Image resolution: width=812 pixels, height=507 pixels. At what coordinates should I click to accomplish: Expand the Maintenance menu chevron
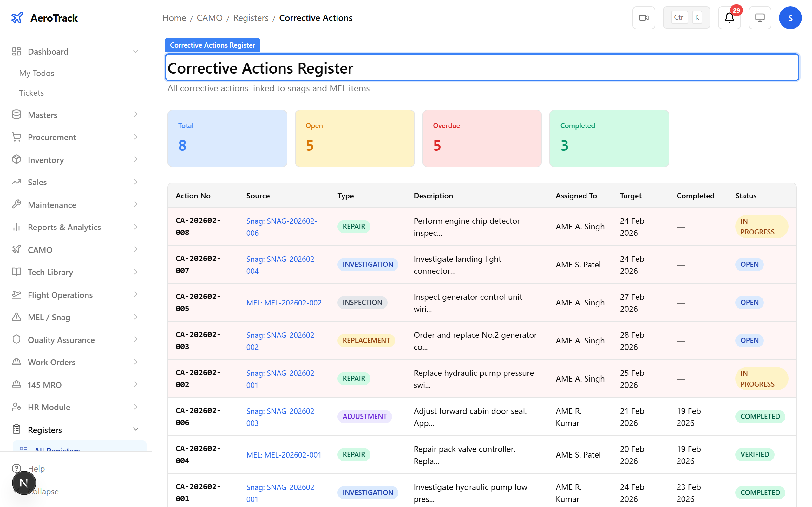135,205
